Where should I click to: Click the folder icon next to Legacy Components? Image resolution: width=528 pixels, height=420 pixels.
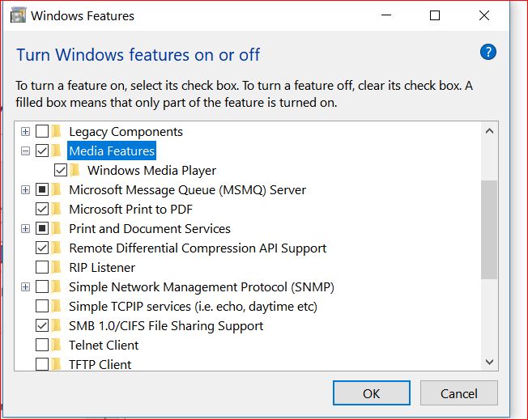(x=56, y=131)
